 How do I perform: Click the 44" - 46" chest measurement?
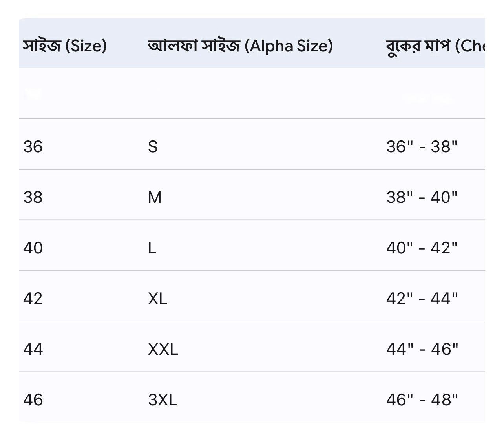tap(422, 349)
